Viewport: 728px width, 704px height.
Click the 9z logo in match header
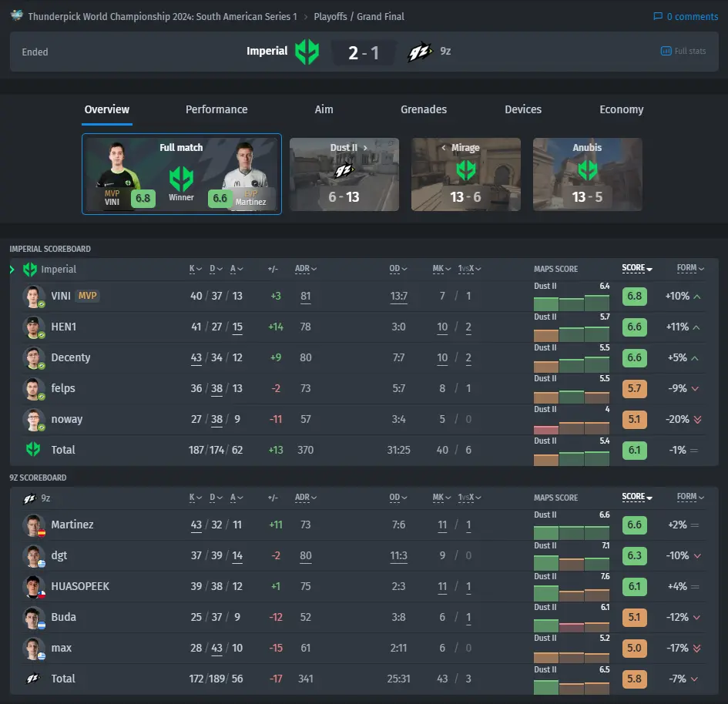420,52
